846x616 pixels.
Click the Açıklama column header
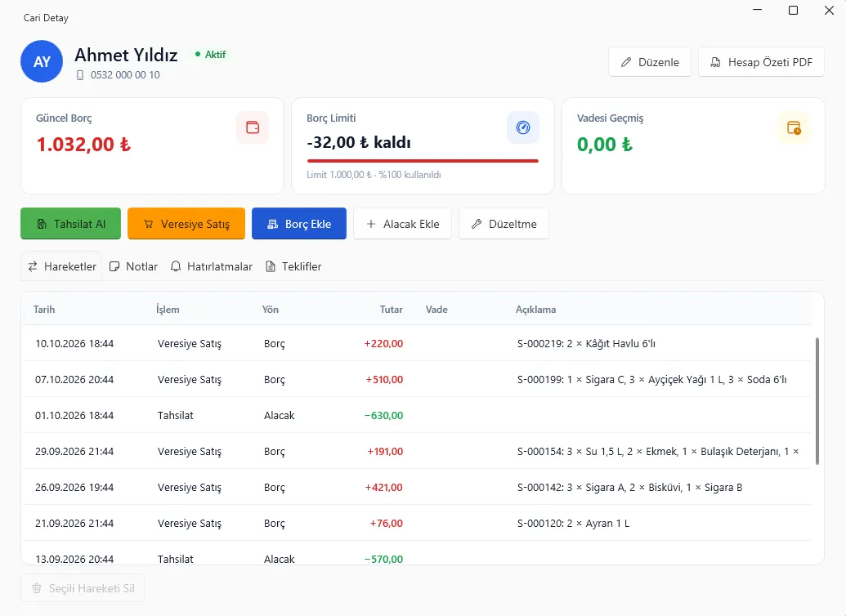click(535, 310)
